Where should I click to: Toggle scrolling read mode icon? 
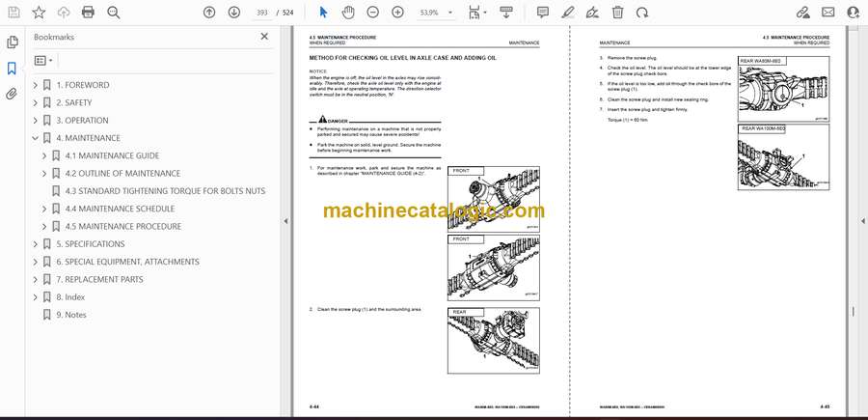[x=506, y=13]
